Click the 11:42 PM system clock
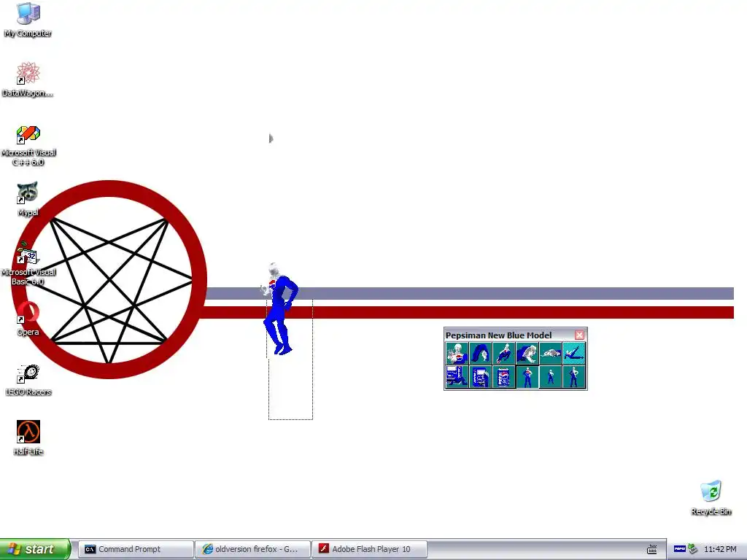747x560 pixels. tap(720, 549)
